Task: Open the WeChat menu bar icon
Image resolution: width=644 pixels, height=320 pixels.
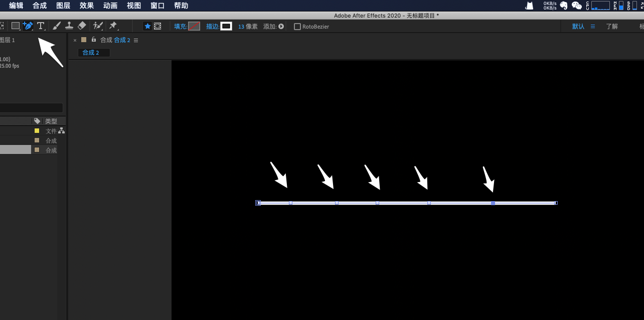Action: 577,6
